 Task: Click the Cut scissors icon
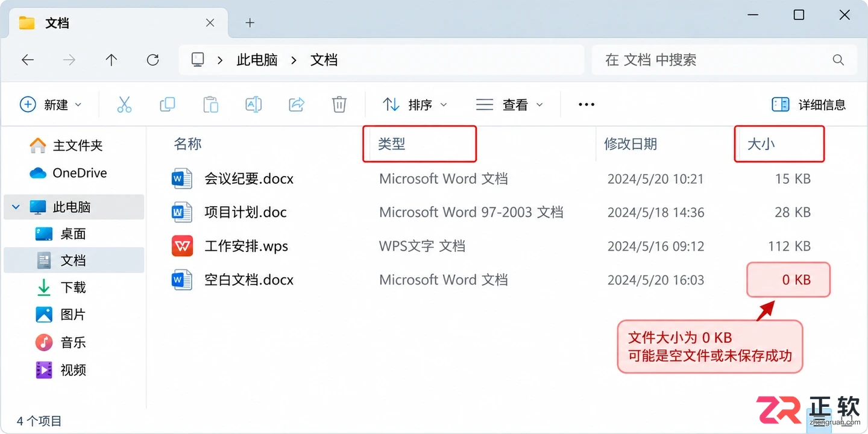pos(124,104)
